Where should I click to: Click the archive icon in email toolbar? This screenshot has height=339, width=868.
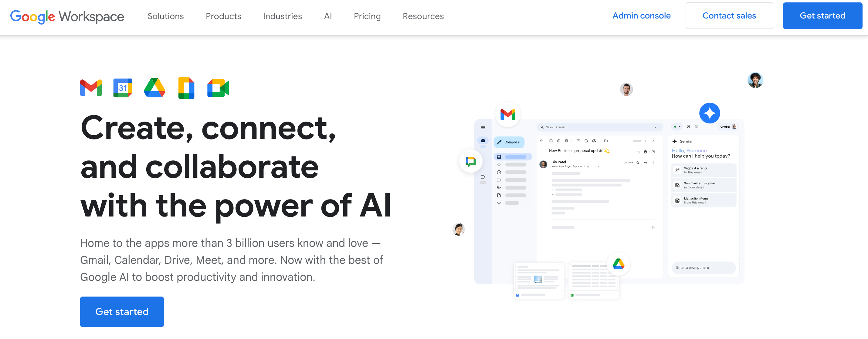[x=551, y=141]
